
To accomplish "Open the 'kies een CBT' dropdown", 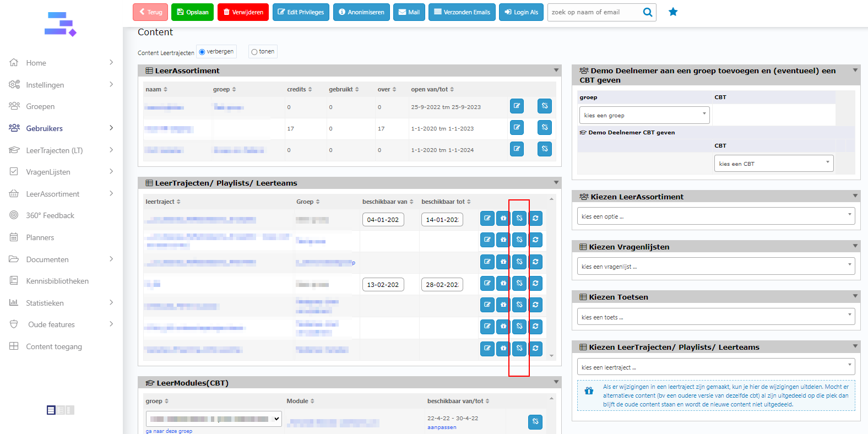I will point(773,164).
